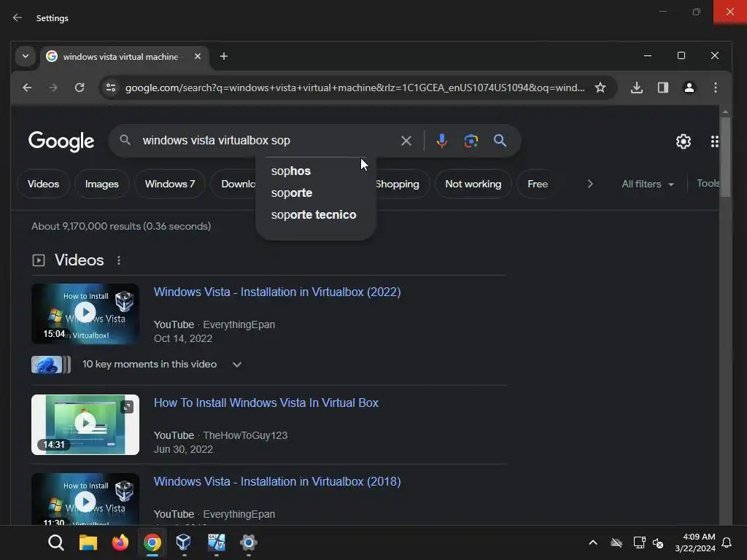Viewport: 747px width, 560px height.
Task: Go to the Google logo homepage
Action: 61,141
